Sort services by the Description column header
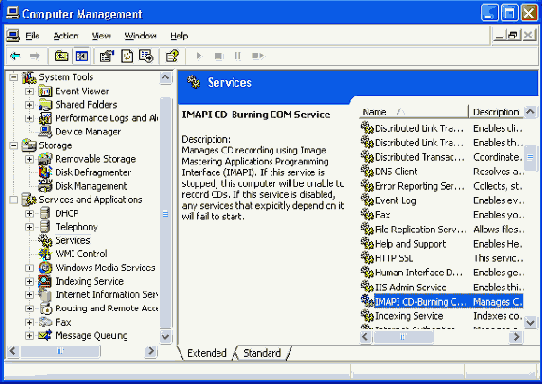The image size is (542, 384). (x=496, y=112)
